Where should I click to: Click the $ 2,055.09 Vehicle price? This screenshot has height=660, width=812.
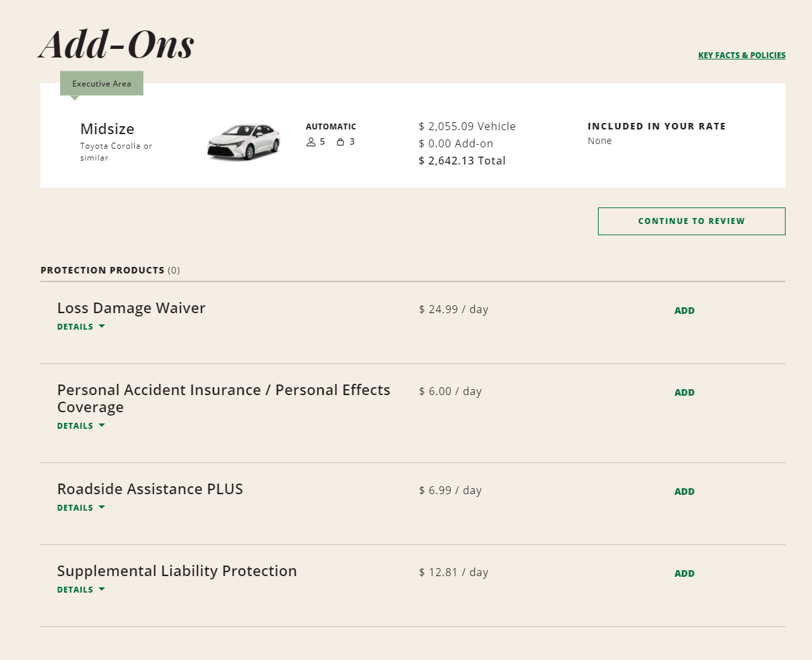coord(467,126)
